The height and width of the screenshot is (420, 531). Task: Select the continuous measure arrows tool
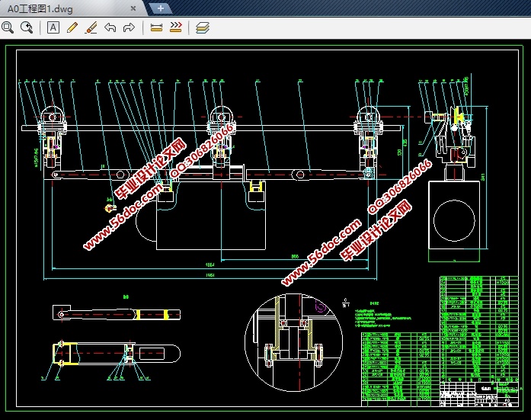point(176,27)
